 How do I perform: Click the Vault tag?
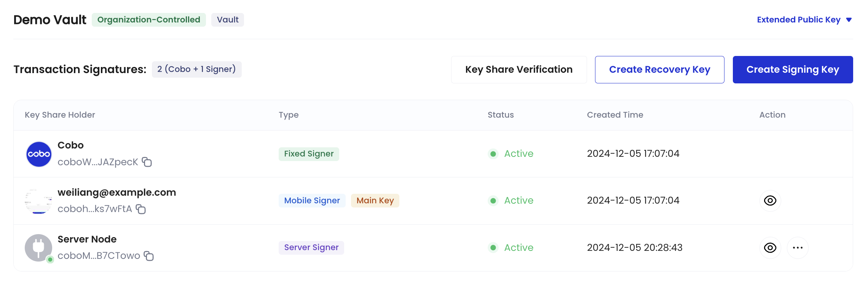point(228,20)
